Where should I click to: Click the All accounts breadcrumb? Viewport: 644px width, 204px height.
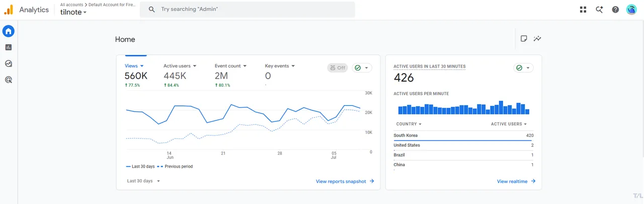[x=71, y=5]
